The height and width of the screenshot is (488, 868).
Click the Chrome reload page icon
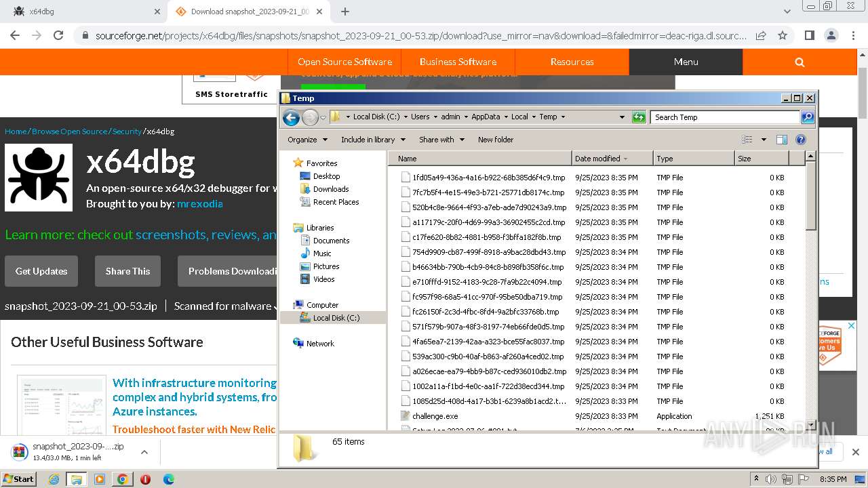58,35
